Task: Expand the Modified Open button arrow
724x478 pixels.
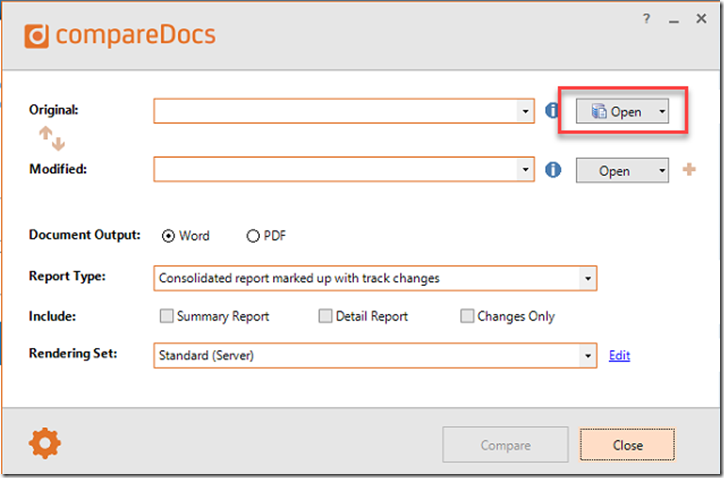Action: [662, 171]
